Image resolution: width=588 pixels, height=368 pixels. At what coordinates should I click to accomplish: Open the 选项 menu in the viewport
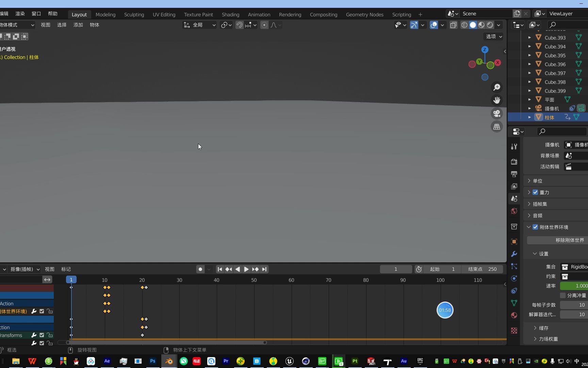coord(493,36)
